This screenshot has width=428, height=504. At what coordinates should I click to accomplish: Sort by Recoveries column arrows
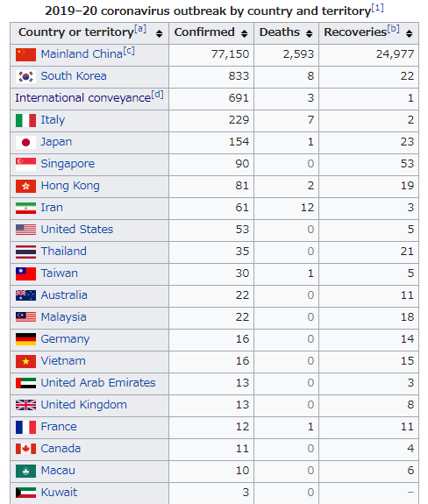409,33
